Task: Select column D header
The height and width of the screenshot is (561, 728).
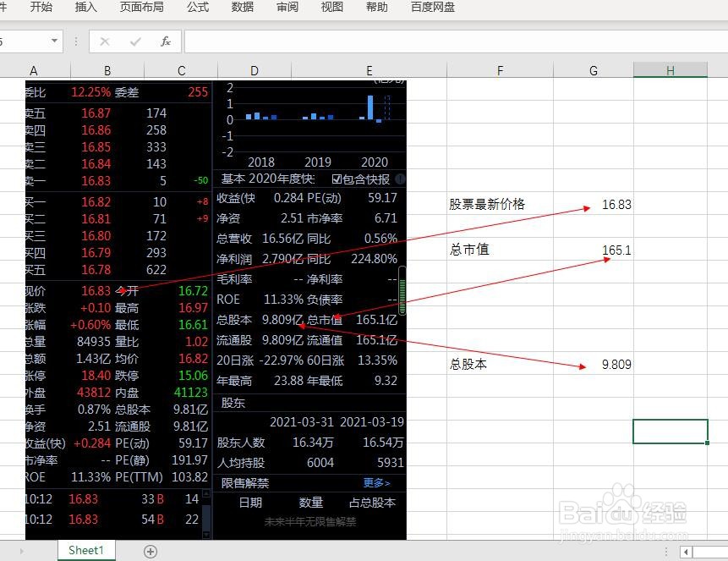Action: (x=254, y=70)
